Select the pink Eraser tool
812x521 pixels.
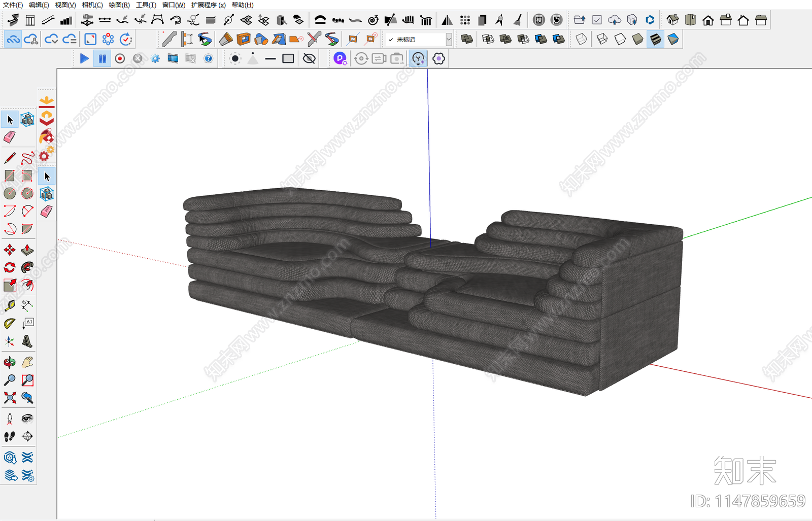click(10, 137)
